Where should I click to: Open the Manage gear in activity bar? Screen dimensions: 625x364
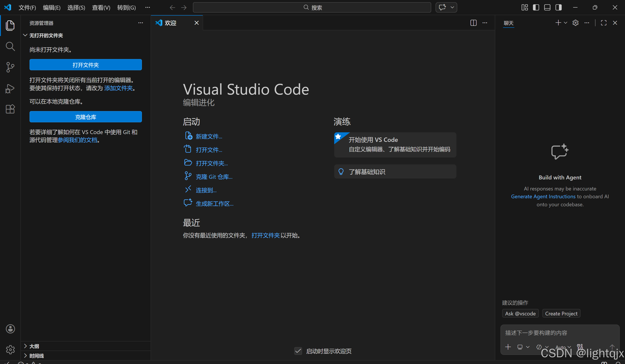pos(10,349)
